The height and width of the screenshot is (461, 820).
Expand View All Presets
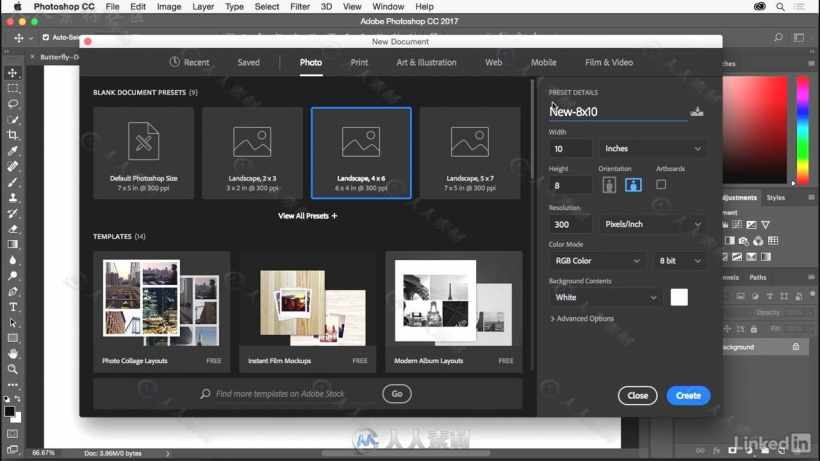tap(308, 216)
